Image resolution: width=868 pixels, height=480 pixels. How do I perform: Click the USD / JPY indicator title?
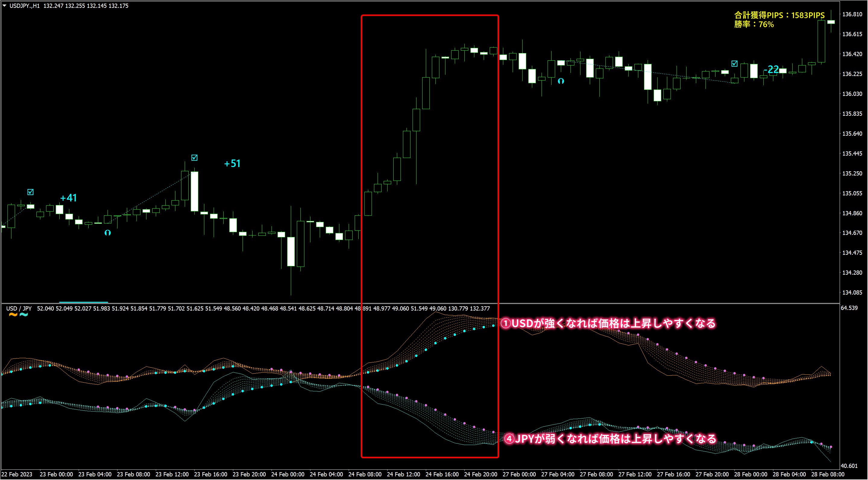pyautogui.click(x=19, y=308)
